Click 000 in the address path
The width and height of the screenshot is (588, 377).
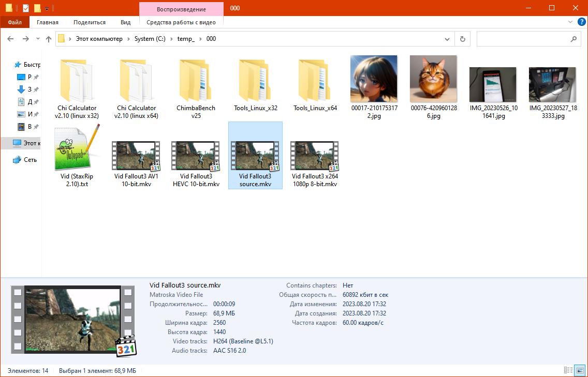(x=211, y=39)
